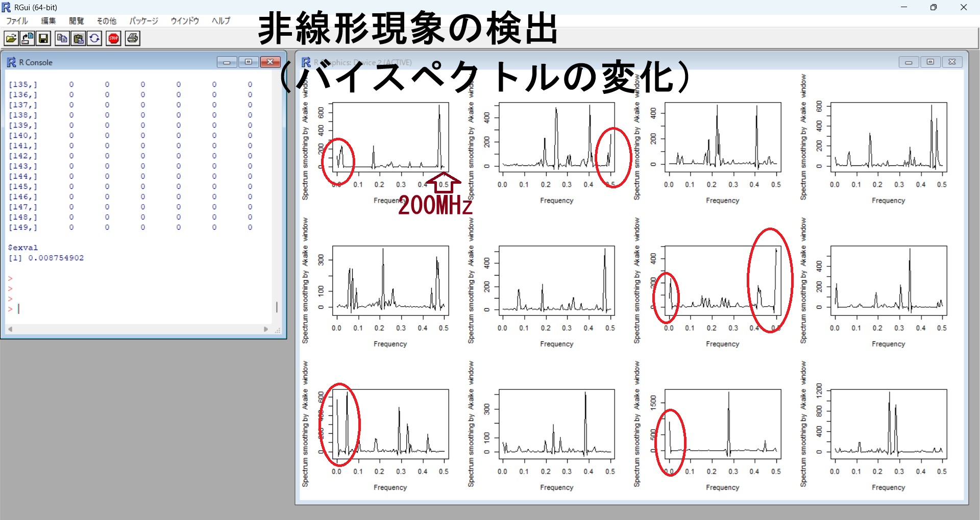This screenshot has width=980, height=520.
Task: Click the console horizontal scrollbar left arrow
Action: pos(10,330)
